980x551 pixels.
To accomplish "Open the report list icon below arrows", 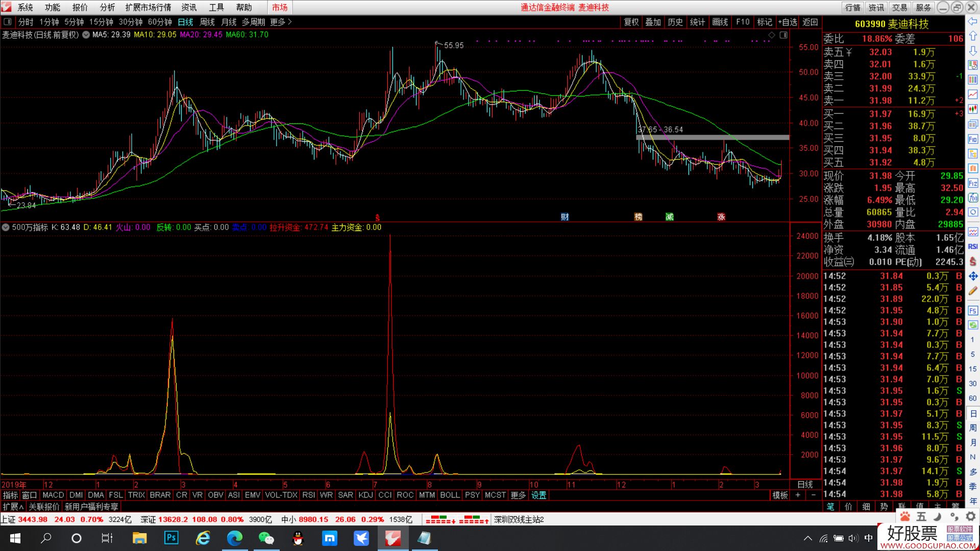I will 973,65.
